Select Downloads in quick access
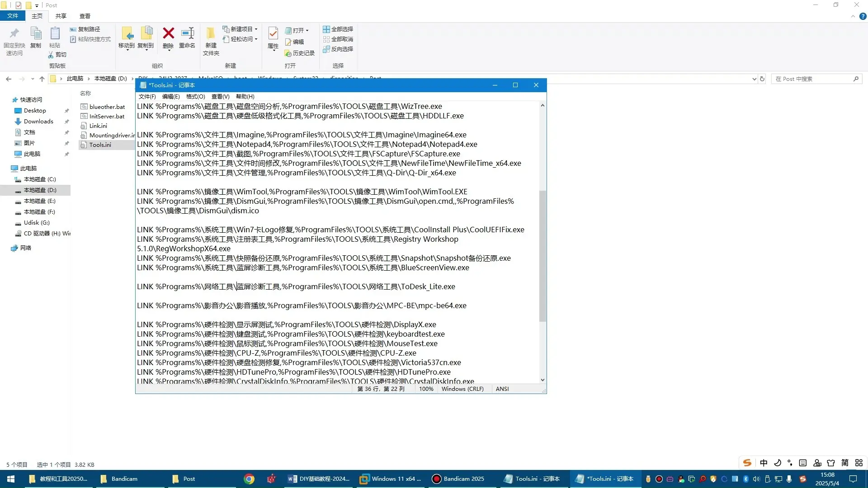The width and height of the screenshot is (868, 488). (38, 122)
